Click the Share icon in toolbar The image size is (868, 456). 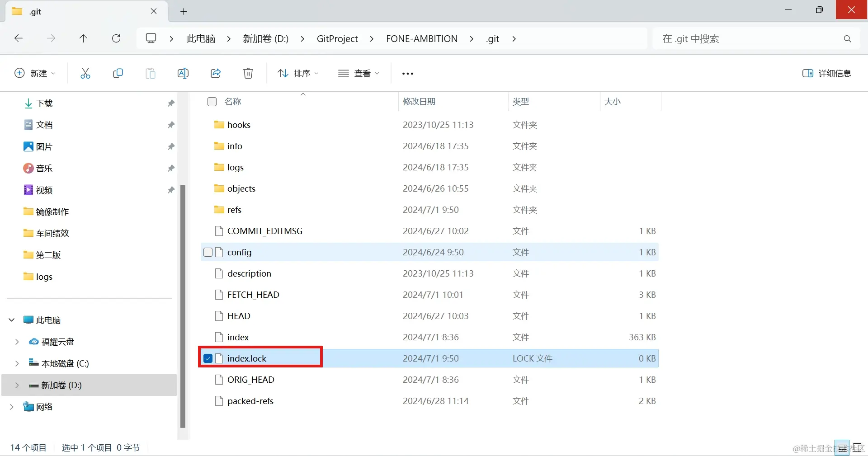[216, 73]
